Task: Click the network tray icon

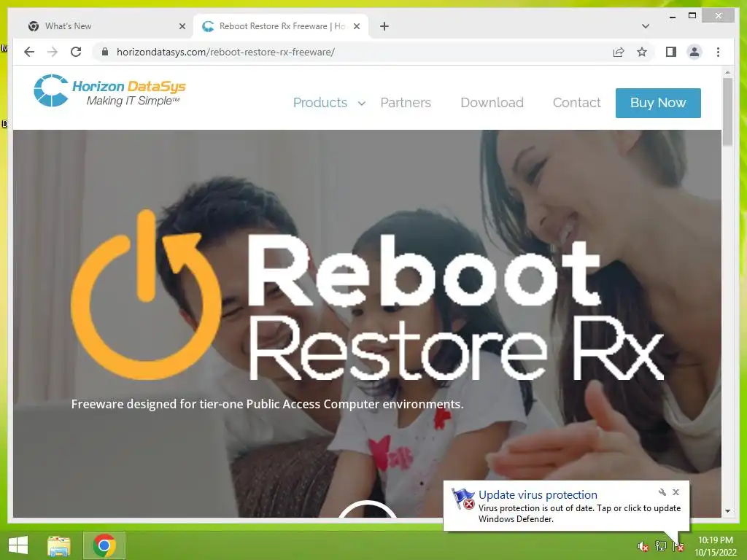Action: [660, 546]
